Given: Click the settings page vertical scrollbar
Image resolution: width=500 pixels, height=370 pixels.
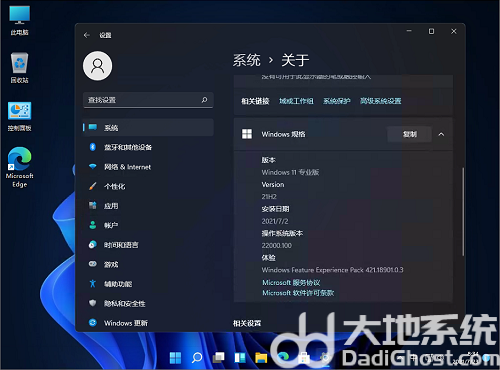Looking at the screenshot, I should [463, 212].
